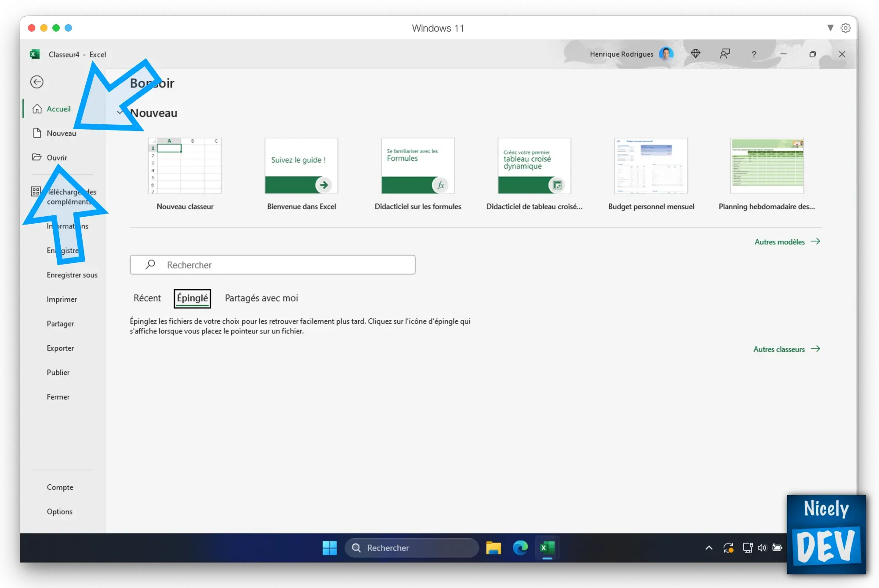Select Partager in the sidebar
Screen dimensions: 879x588
(60, 323)
